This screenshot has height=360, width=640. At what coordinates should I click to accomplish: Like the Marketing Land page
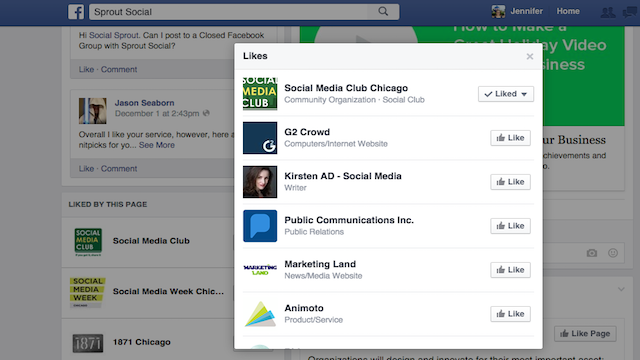point(510,270)
